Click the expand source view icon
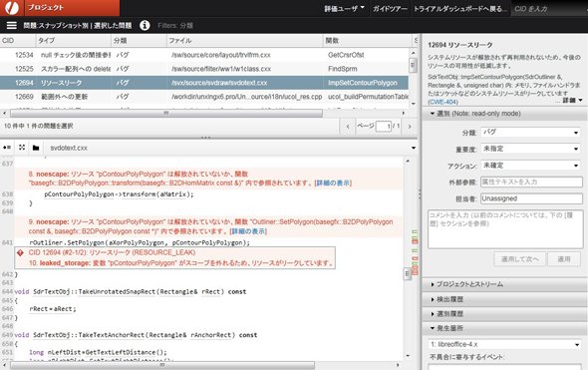Image resolution: width=588 pixels, height=370 pixels. click(x=22, y=148)
